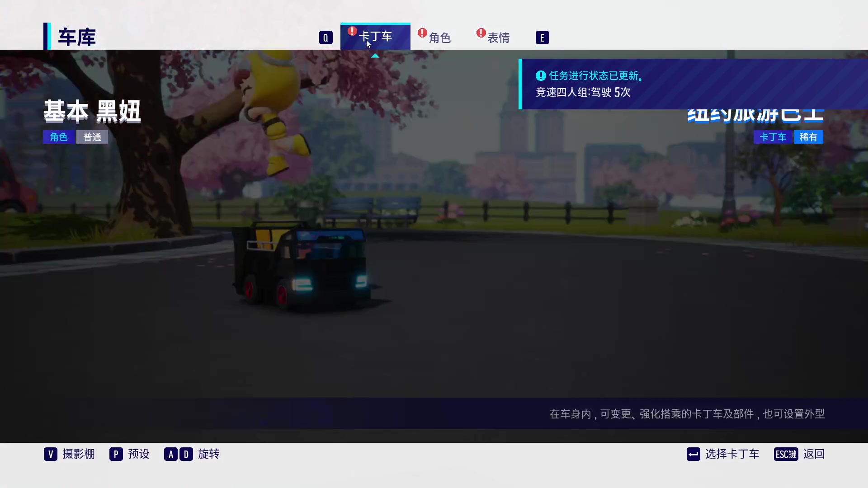Switch to the 角色 tab
This screenshot has height=488, width=868.
point(439,38)
